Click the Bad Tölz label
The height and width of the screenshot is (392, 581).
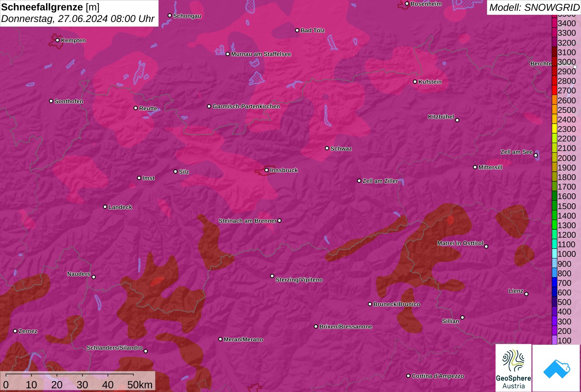pos(312,30)
